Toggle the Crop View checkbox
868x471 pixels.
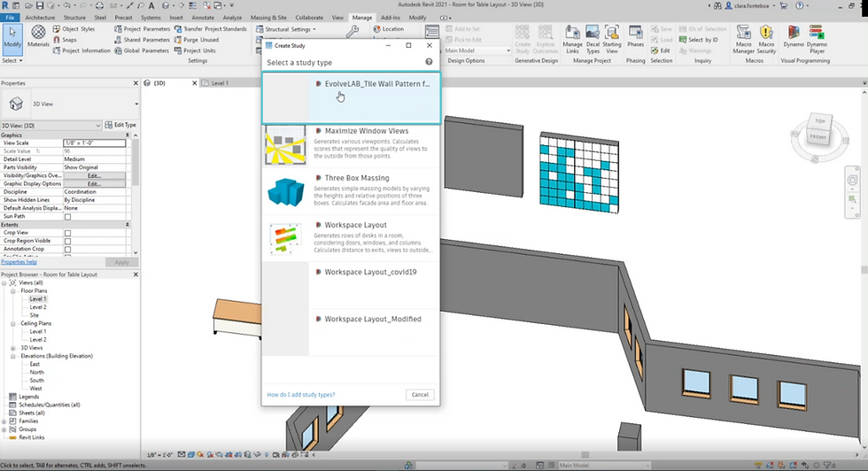click(x=67, y=233)
